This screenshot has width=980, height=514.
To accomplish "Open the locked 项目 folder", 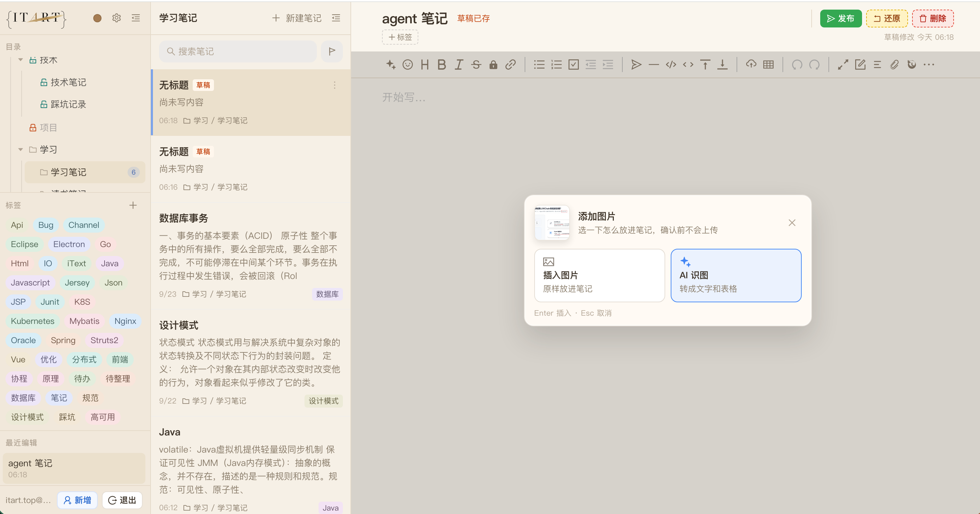I will (48, 128).
